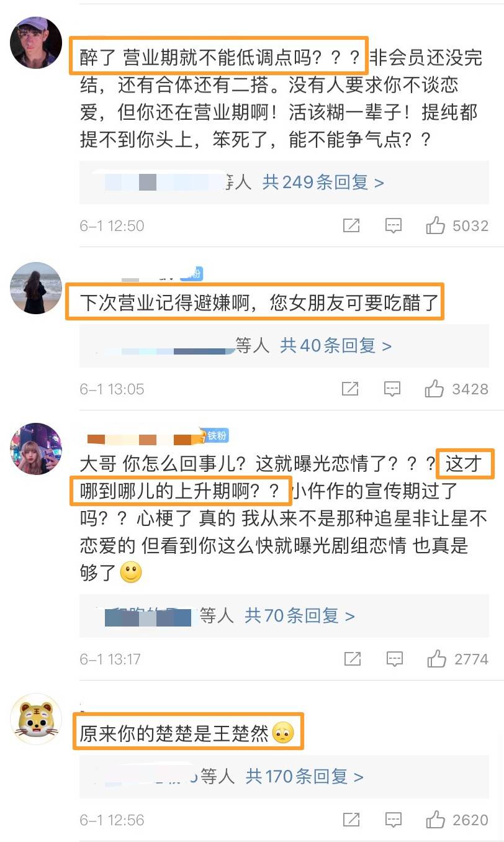Tap the repost icon on the 6-1 12:50 comment
Screen dimensions: 504x842
click(351, 225)
